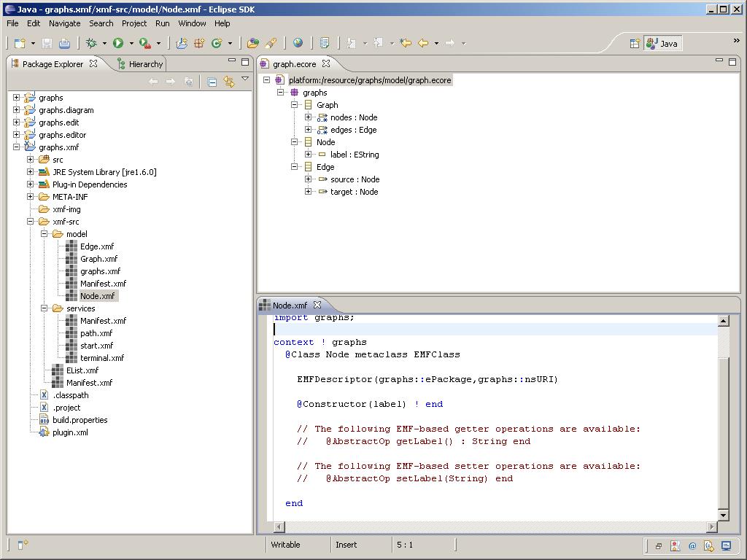Click the New Java Package icon
The width and height of the screenshot is (747, 560).
click(x=199, y=43)
